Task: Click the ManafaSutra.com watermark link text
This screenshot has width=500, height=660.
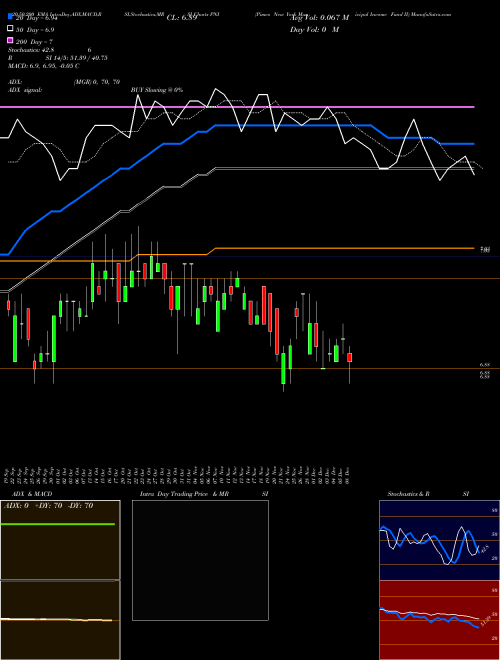Action: pos(431,14)
